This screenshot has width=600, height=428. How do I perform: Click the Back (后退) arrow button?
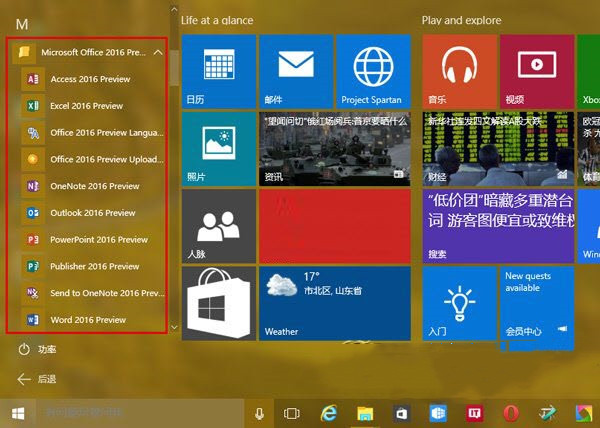click(x=37, y=379)
